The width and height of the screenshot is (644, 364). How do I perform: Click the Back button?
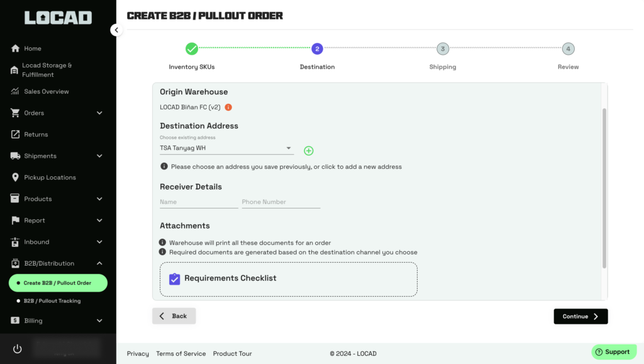pos(174,316)
